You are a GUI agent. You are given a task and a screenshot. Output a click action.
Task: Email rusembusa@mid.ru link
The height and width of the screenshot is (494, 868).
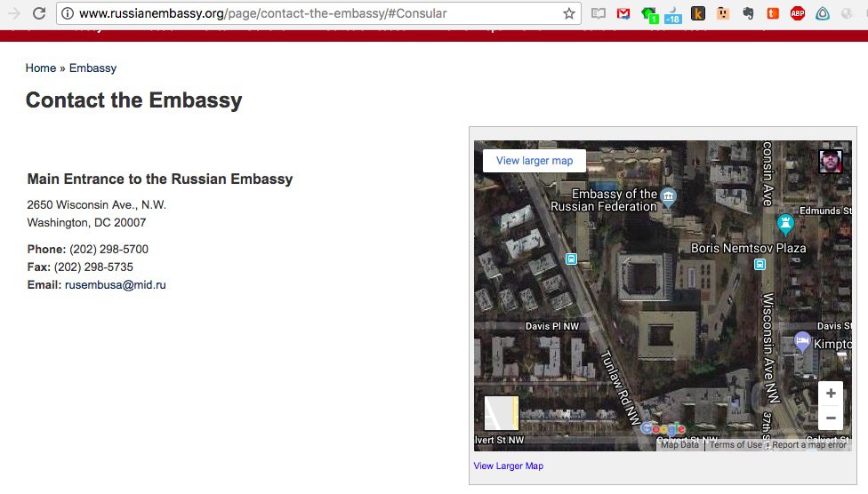115,285
